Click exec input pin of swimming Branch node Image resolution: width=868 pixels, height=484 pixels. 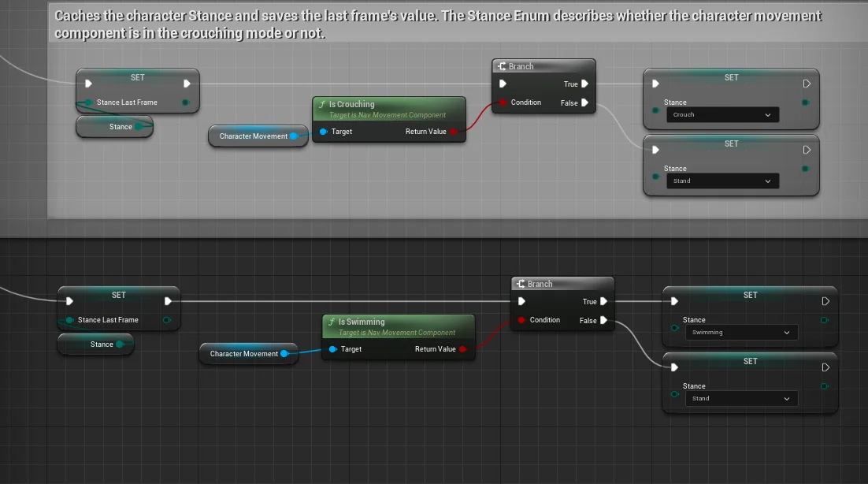[x=521, y=301]
